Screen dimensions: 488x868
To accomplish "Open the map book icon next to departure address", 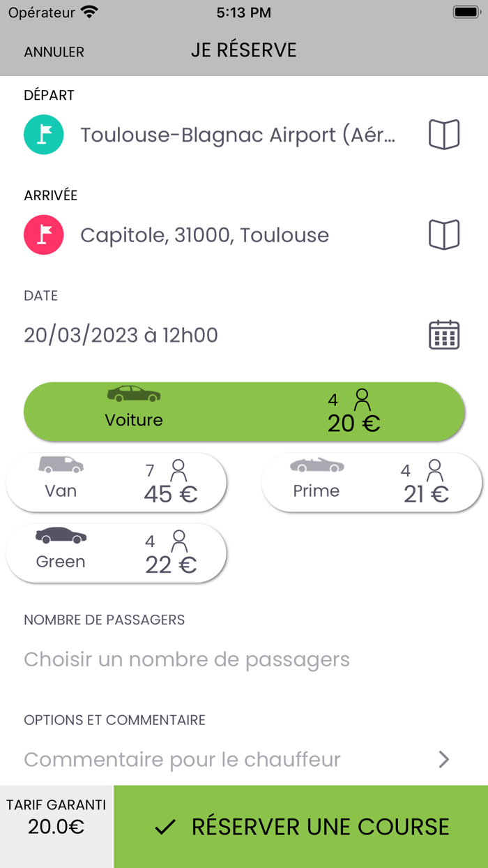I will pos(444,134).
